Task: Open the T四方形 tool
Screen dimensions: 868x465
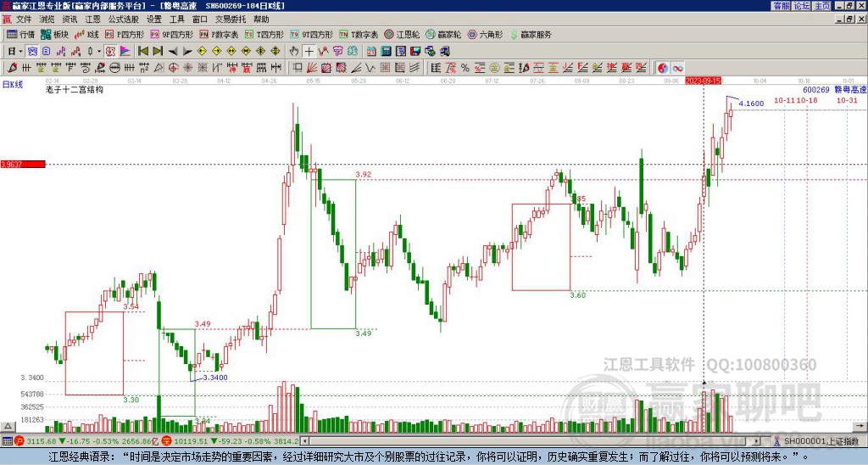Action: click(x=264, y=34)
